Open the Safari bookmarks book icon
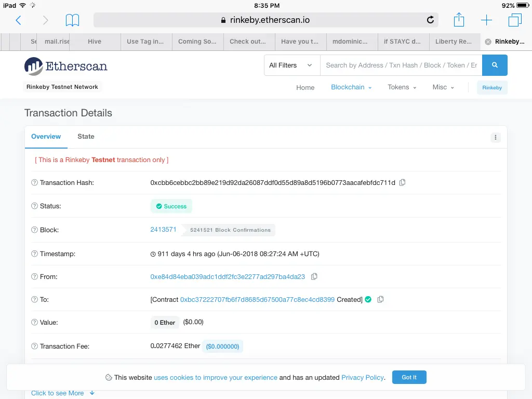The image size is (532, 399). click(x=72, y=20)
